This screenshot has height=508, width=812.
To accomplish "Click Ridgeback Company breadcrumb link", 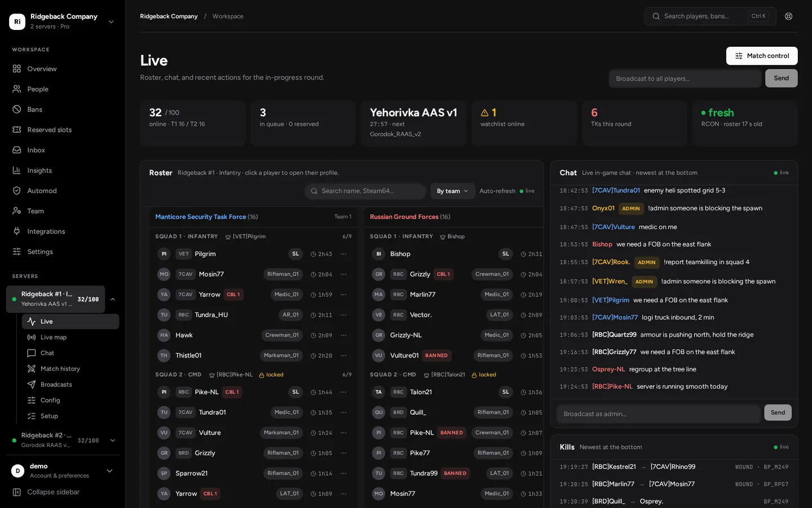I will tap(169, 16).
